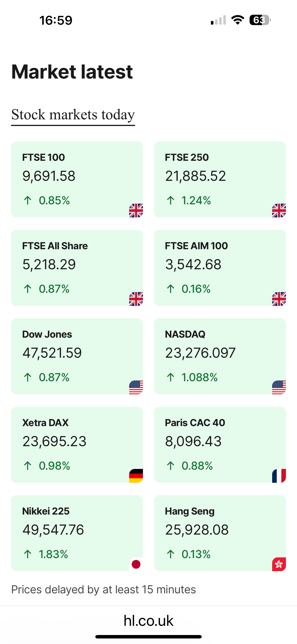The image size is (297, 644).
Task: Tap the UK flag on FTSE 100 card
Action: [x=136, y=211]
